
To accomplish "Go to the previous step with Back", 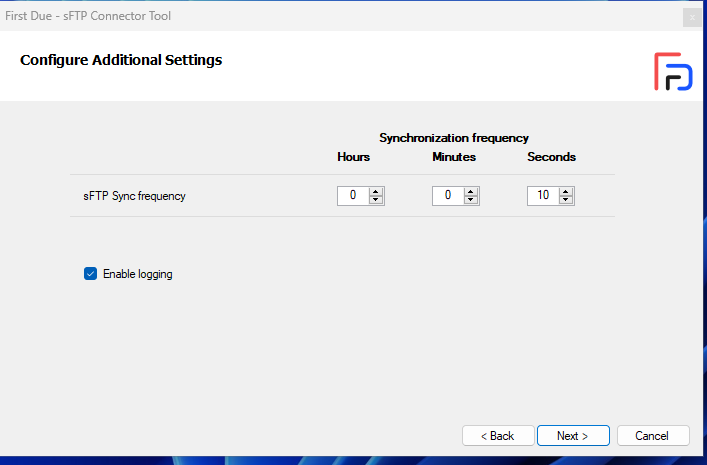I will pos(498,436).
